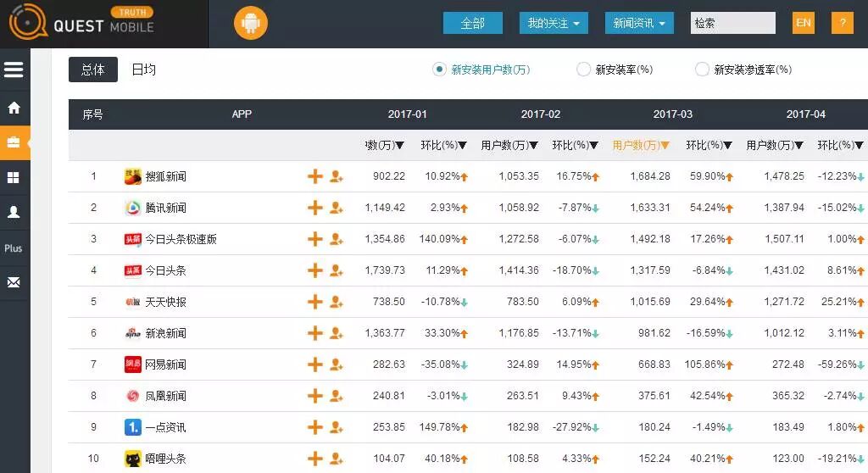Switch to the 日均 tab
Viewport: 868px width, 473px height.
pos(144,70)
